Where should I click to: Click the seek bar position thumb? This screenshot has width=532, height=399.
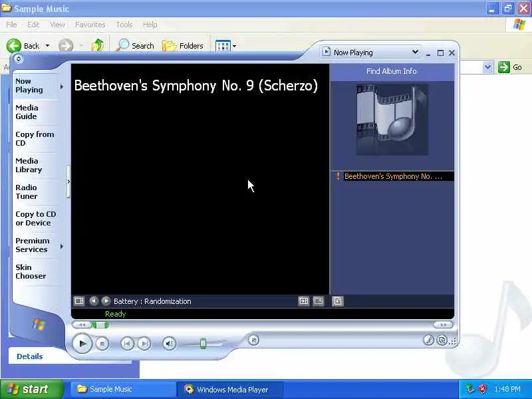point(100,325)
